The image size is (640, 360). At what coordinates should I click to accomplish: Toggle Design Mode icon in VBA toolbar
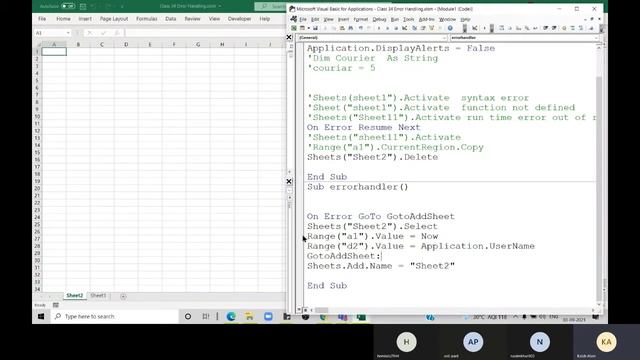coord(404,28)
